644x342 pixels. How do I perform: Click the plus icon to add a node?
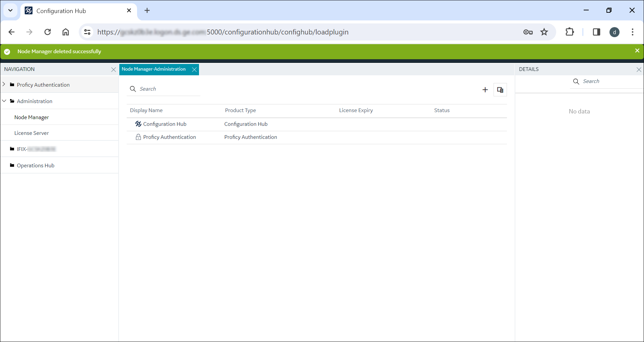coord(485,90)
